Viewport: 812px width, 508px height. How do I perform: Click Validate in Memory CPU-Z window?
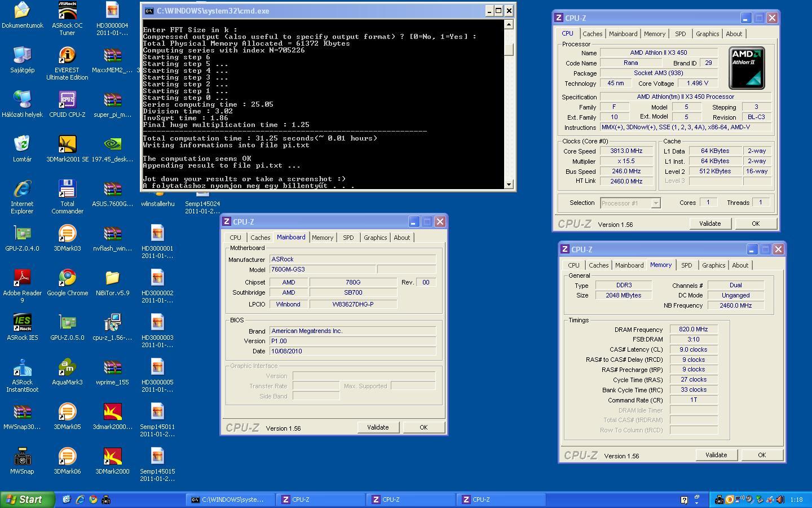[716, 455]
